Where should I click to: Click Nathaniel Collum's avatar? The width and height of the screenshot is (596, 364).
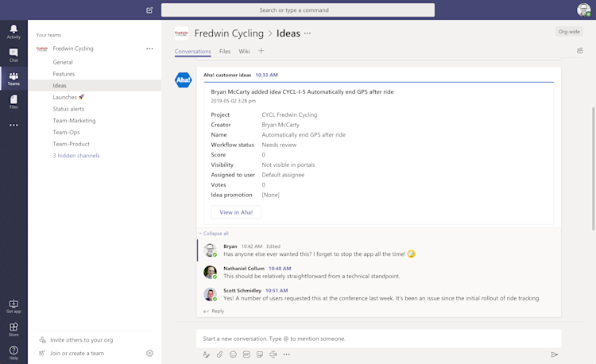click(211, 273)
